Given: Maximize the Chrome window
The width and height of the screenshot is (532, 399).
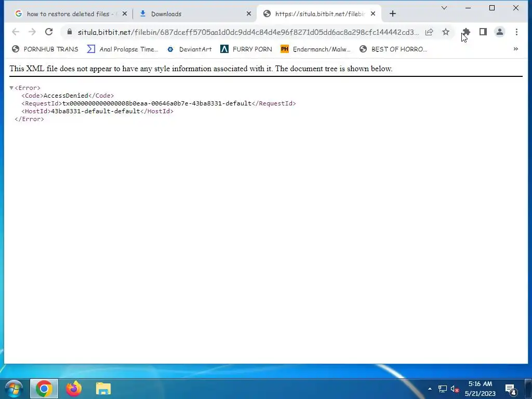Looking at the screenshot, I should pyautogui.click(x=492, y=8).
